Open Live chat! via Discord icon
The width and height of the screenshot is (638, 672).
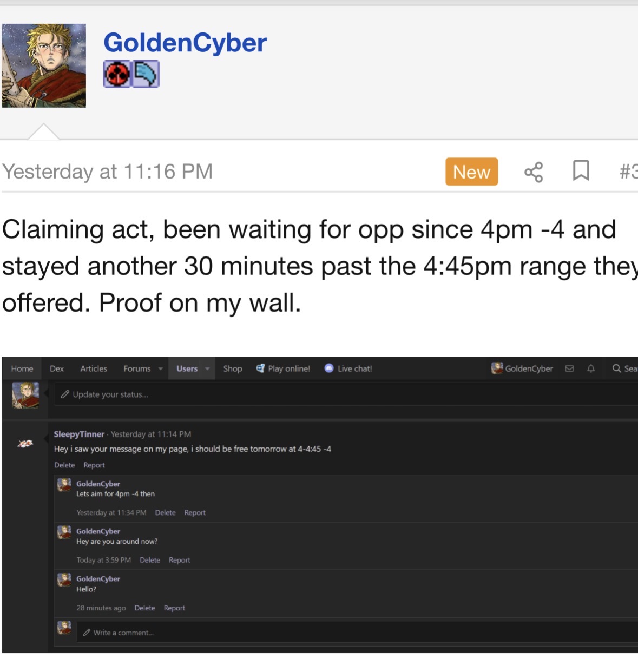tap(328, 368)
